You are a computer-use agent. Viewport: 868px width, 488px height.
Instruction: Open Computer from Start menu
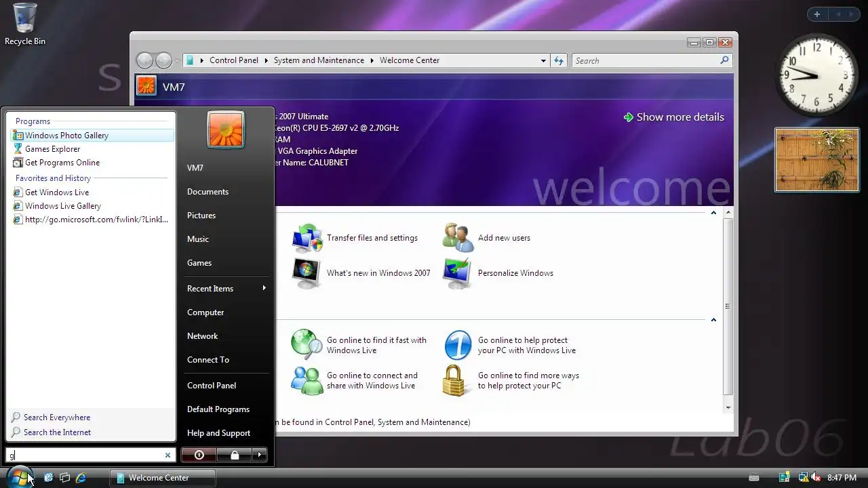(205, 312)
